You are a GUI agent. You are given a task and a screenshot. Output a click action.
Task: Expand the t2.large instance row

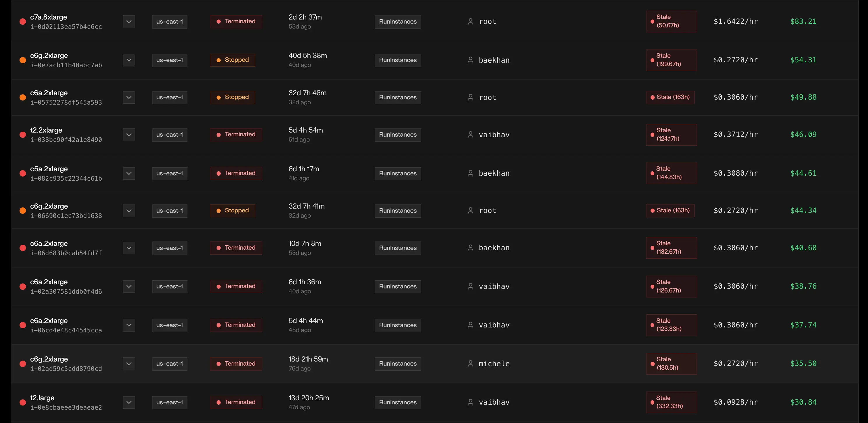point(129,402)
